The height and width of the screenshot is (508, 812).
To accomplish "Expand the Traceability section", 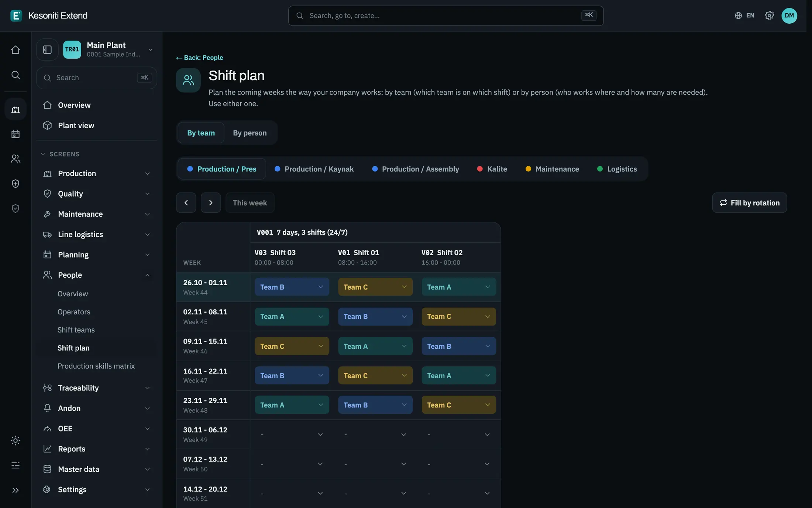I will click(97, 388).
